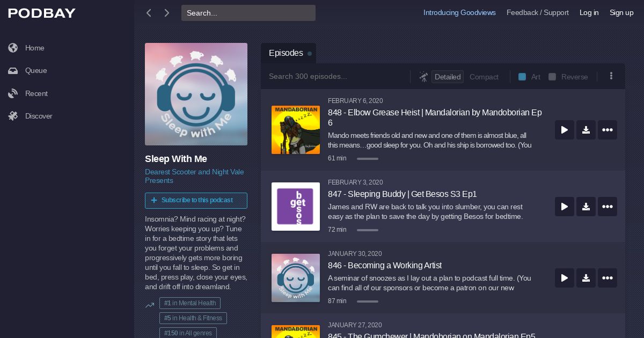Open more options for episode 846

(x=608, y=278)
